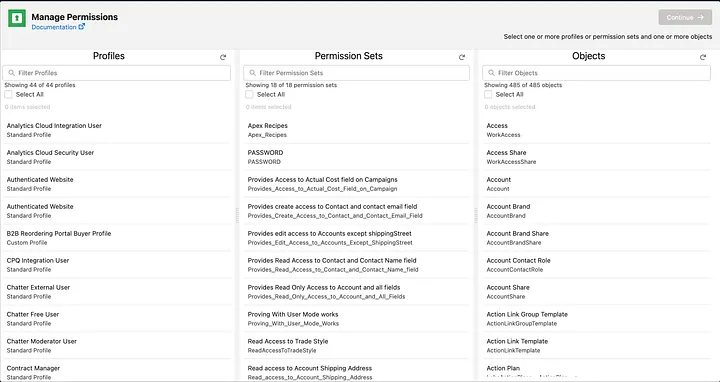This screenshot has width=720, height=382.
Task: Select Provides Access to Actual Cost field on Campaigns
Action: [356, 184]
